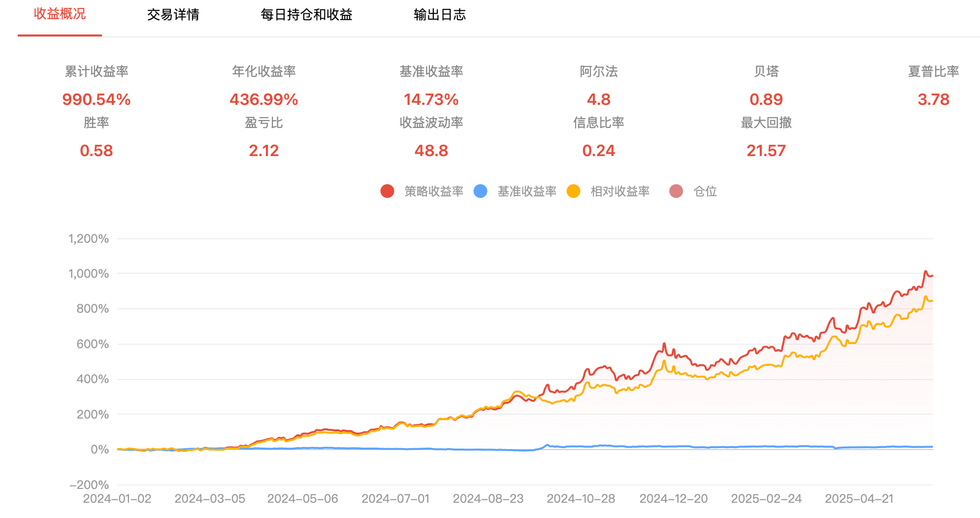Click the 2025-04-21 date label on the x-axis
980x518 pixels.
859,499
